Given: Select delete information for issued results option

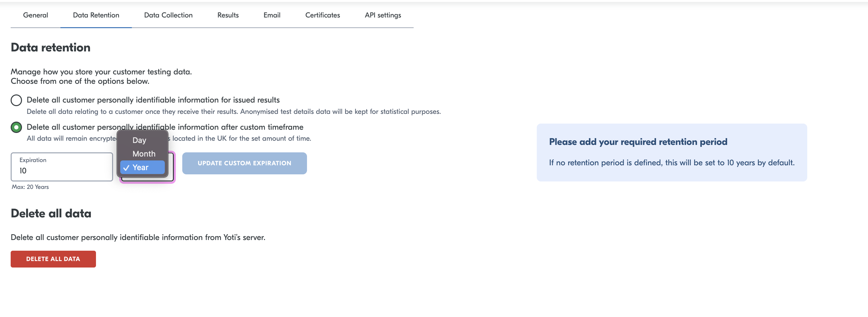Looking at the screenshot, I should 16,100.
